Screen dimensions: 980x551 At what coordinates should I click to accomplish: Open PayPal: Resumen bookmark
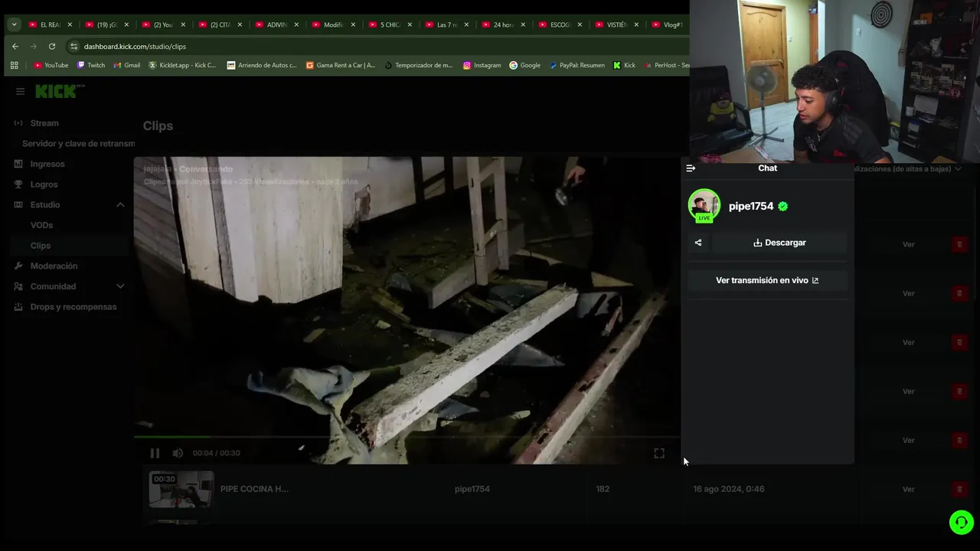(577, 65)
